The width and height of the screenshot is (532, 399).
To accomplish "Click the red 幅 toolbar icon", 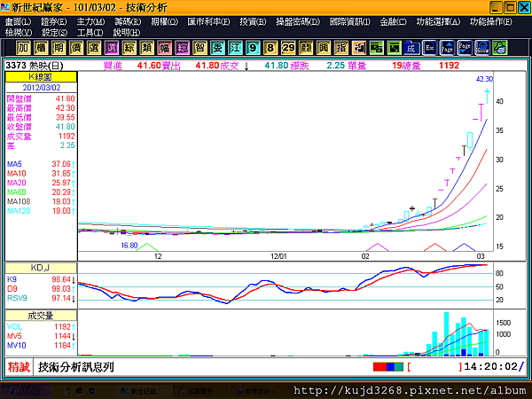I will 164,48.
